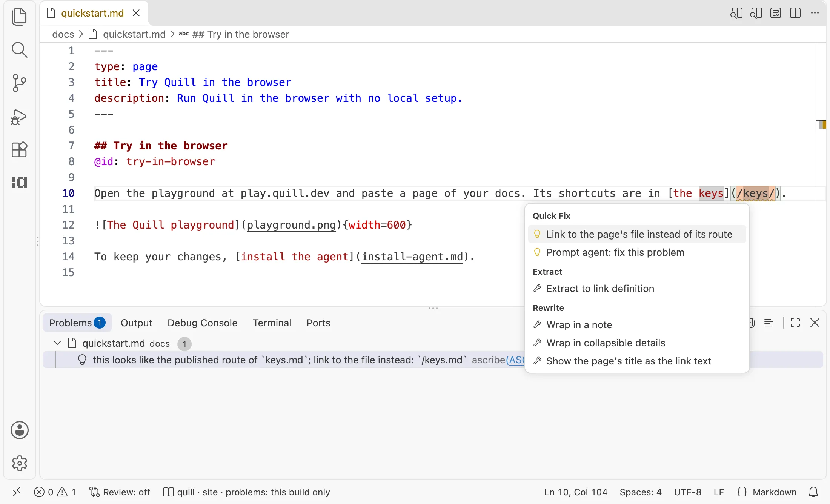The width and height of the screenshot is (830, 504).
Task: Apply 'Link to the page's file instead of its route'
Action: point(637,234)
